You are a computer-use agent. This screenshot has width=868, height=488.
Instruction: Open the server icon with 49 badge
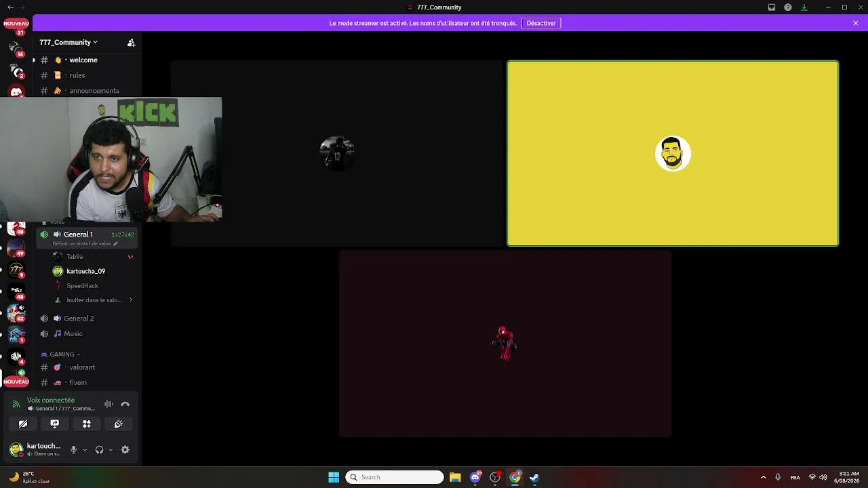[16, 249]
